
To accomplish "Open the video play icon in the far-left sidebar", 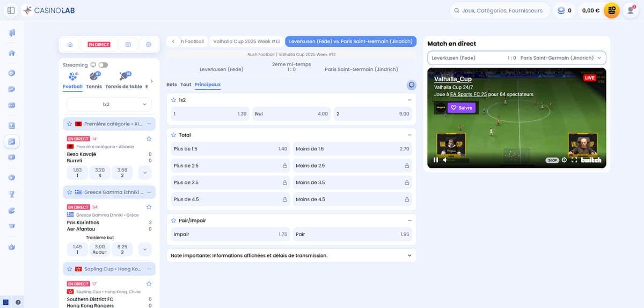I will point(12,157).
